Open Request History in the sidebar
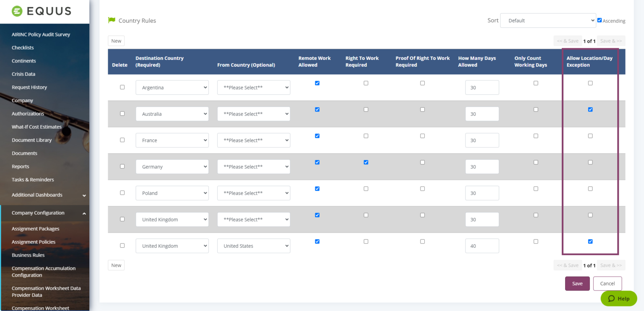 (29, 87)
